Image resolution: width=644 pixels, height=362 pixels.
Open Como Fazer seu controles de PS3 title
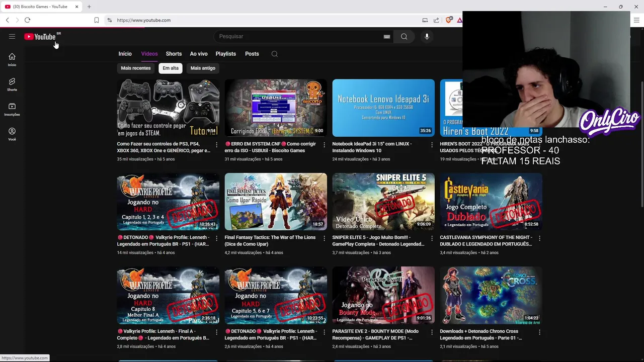(164, 147)
